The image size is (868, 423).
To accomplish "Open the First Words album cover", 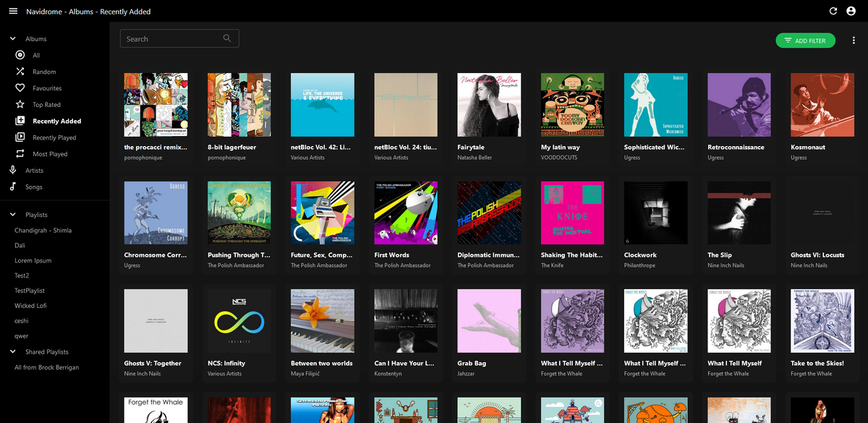I will pyautogui.click(x=406, y=213).
